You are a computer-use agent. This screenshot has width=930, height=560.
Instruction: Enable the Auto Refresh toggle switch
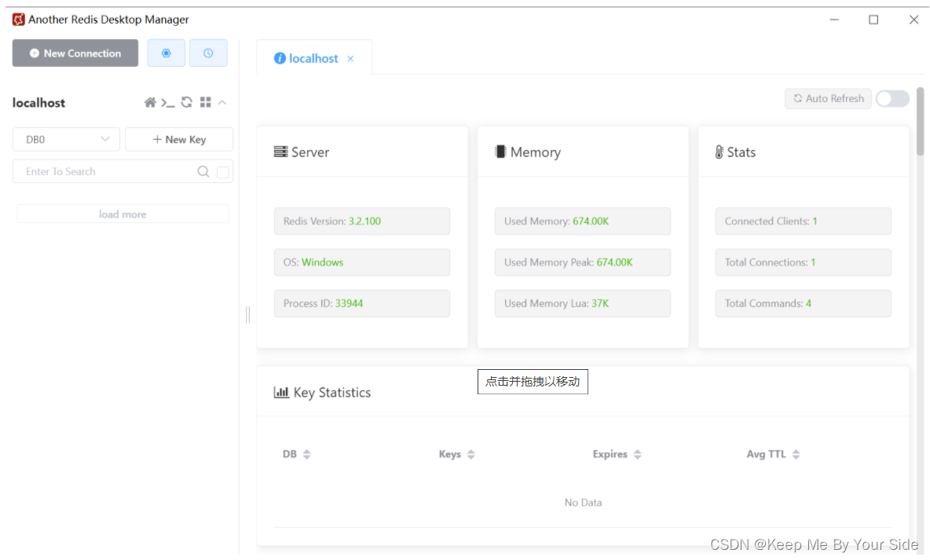click(892, 98)
